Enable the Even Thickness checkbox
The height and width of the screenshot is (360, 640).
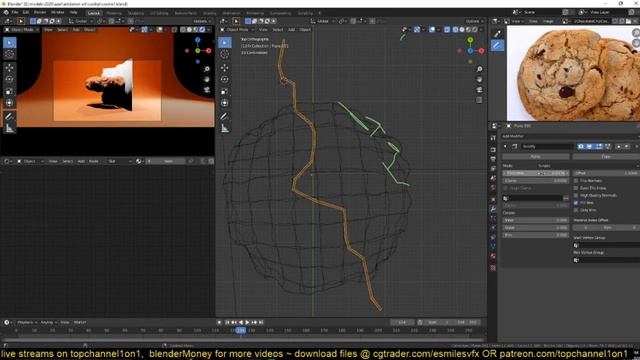point(576,188)
